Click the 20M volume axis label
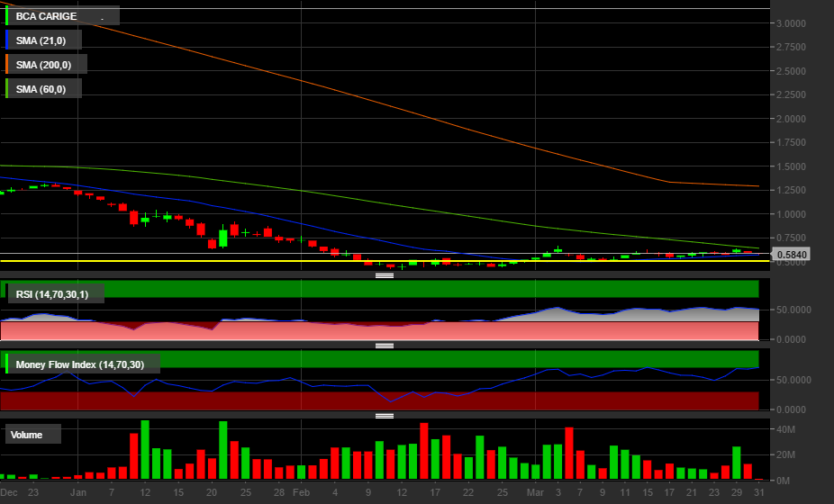This screenshot has width=834, height=504. tap(785, 455)
